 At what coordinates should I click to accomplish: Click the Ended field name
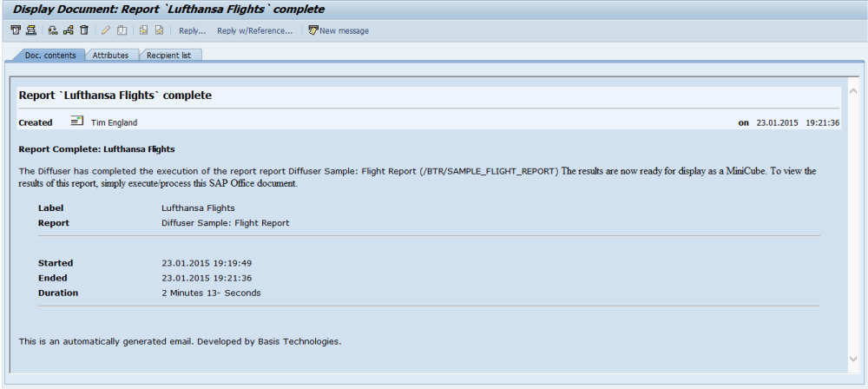coord(53,278)
